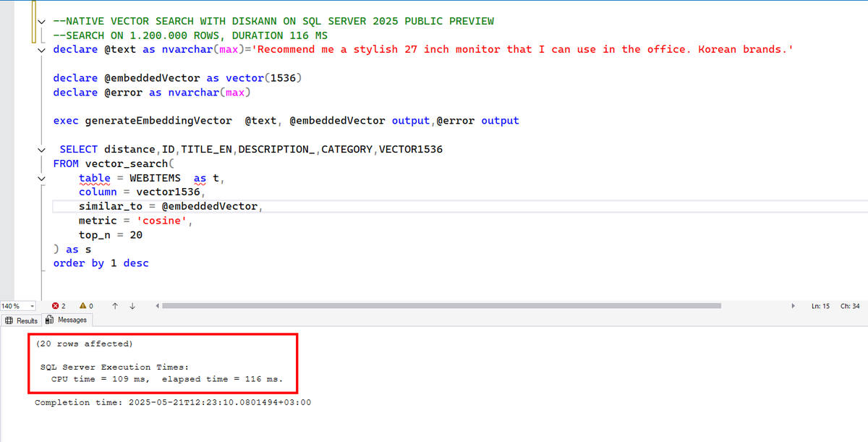Click the similar_to = @embeddedVector line
Image resolution: width=868 pixels, height=442 pixels.
(171, 206)
